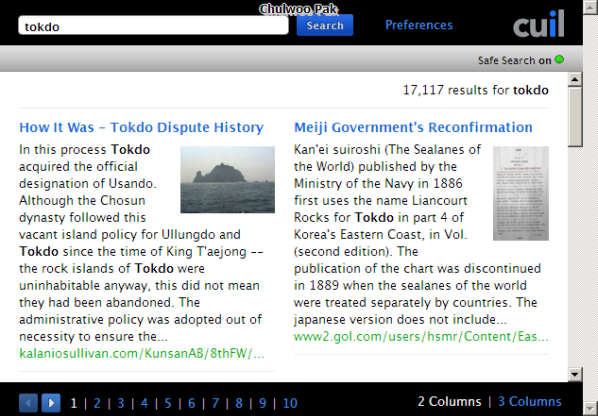Click the scanned document thumbnail
The height and width of the screenshot is (416, 598).
[521, 193]
